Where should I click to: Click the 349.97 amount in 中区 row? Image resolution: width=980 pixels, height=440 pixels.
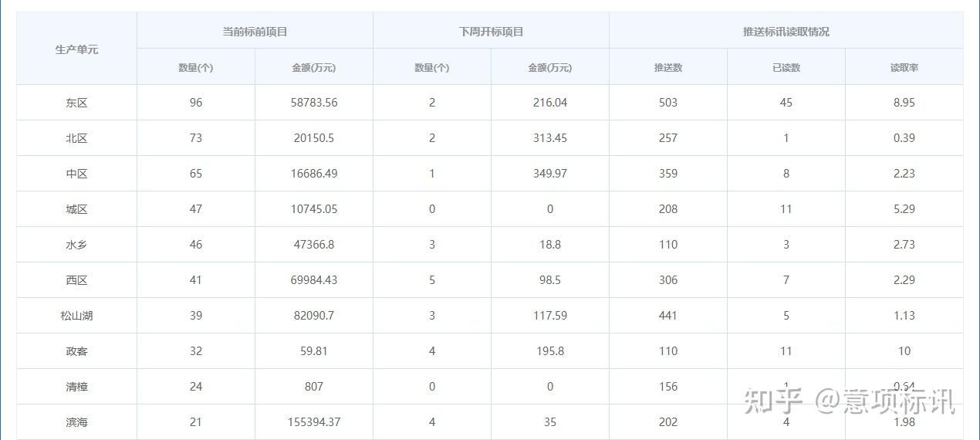click(x=549, y=174)
